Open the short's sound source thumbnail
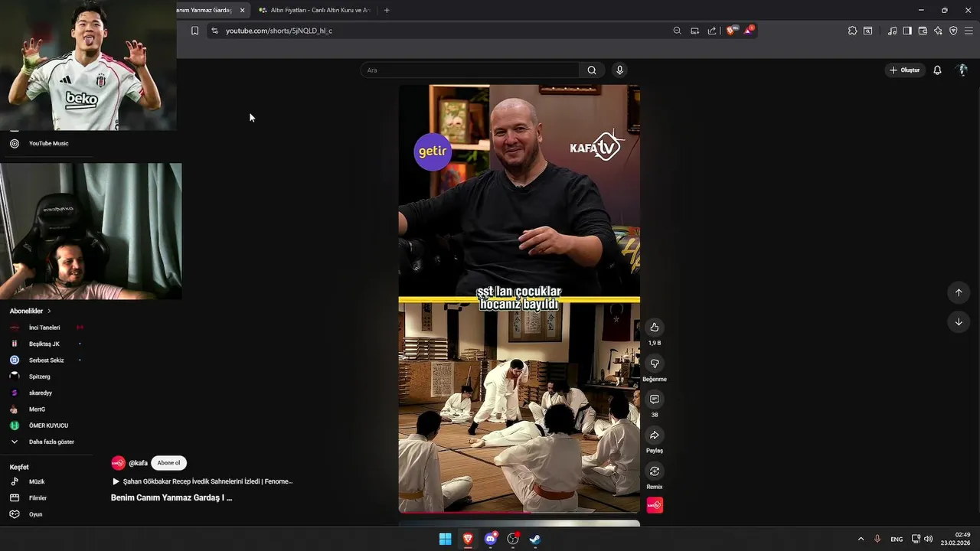Image resolution: width=980 pixels, height=551 pixels. 655,505
